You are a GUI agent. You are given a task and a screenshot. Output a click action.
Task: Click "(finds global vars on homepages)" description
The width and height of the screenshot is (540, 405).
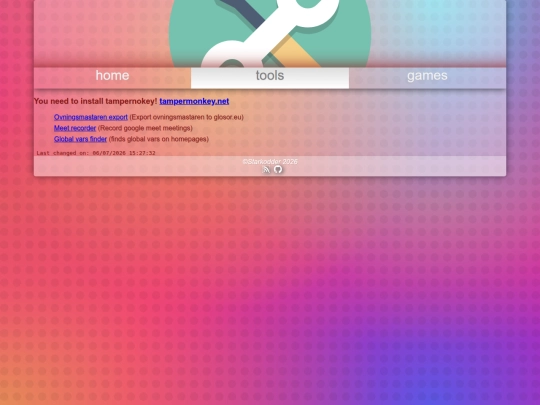click(x=159, y=139)
